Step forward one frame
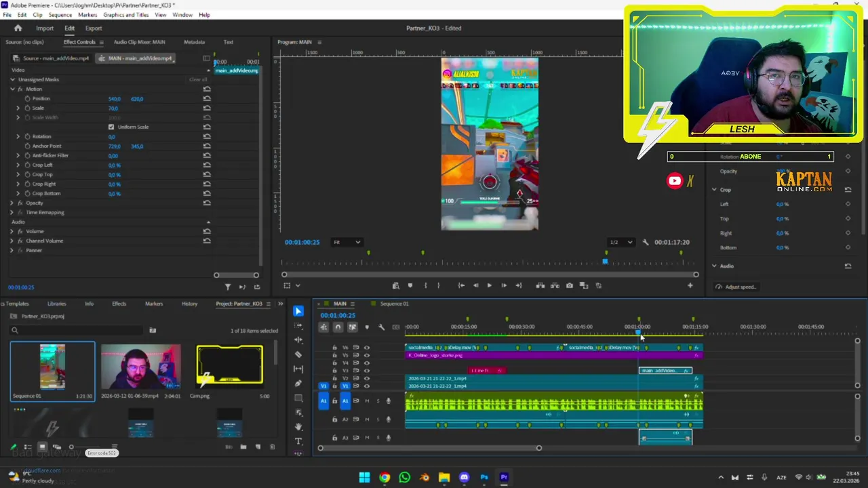Screen dimensions: 868x488 click(504, 285)
